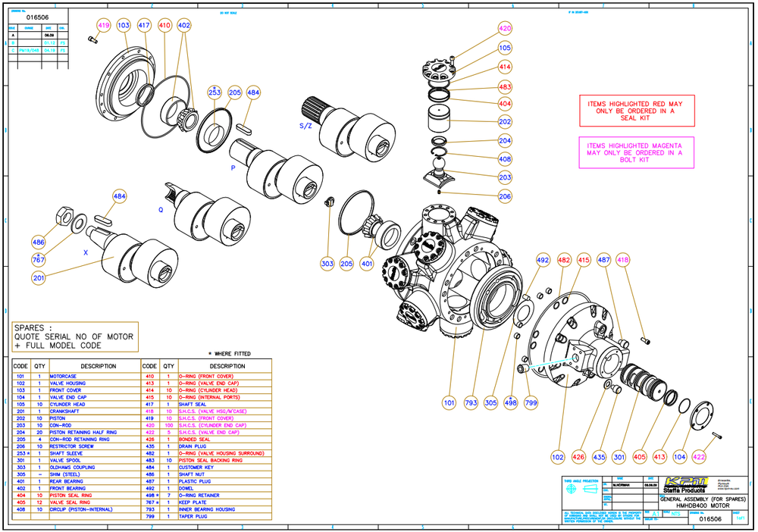Select the 'Q' shaft type label

(x=161, y=210)
